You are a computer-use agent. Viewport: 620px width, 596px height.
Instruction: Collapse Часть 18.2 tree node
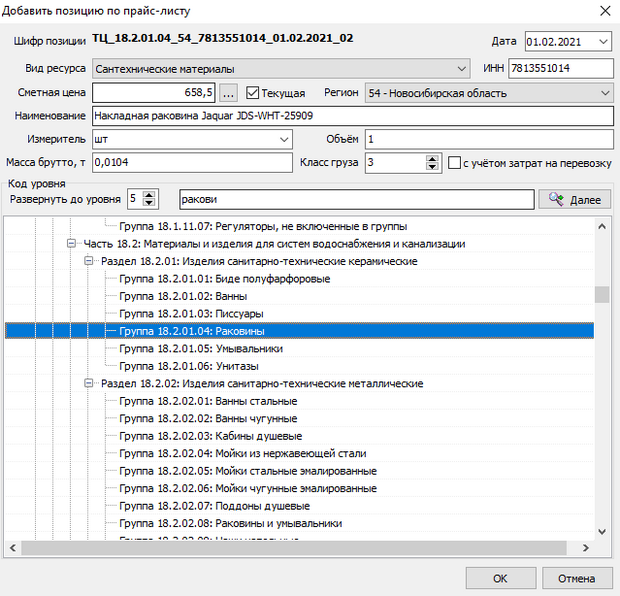[x=71, y=244]
